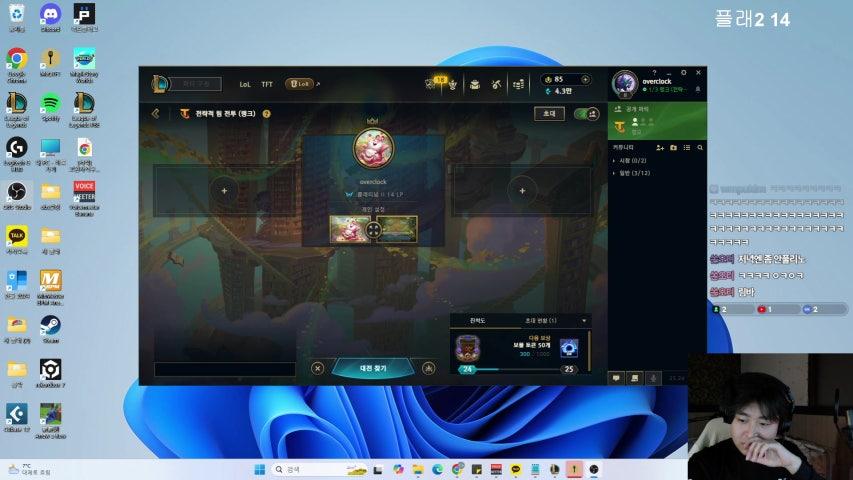The height and width of the screenshot is (480, 853).
Task: Switch to the invite status tab
Action: 540,321
